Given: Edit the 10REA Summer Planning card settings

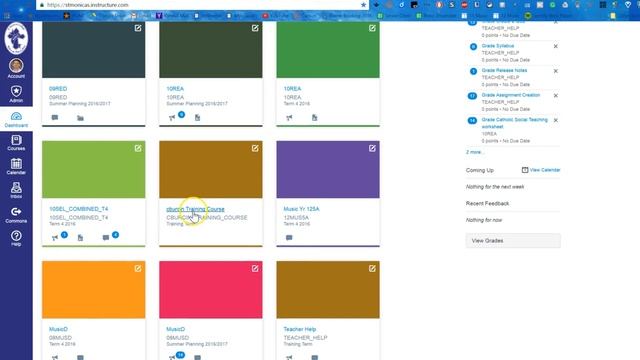Looking at the screenshot, I should coord(255,28).
